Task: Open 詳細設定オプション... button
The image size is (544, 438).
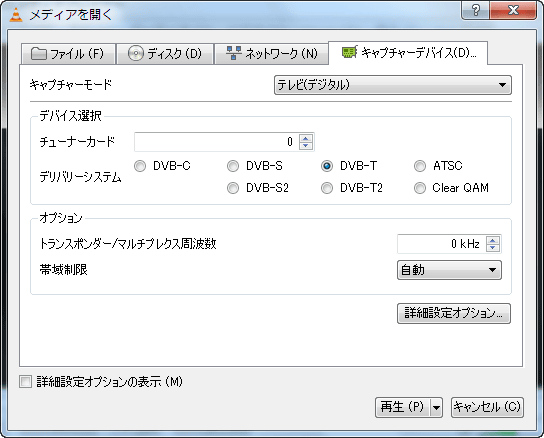Action: click(453, 313)
